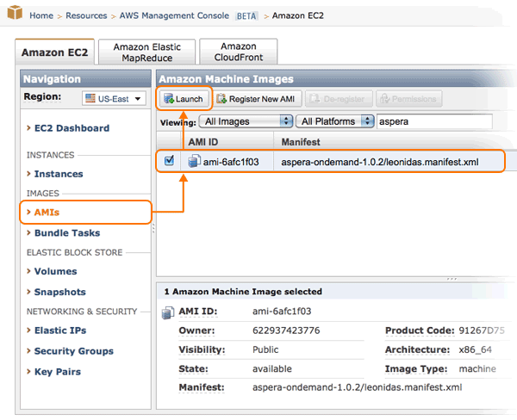Click the ami-6afc1f03 table cell
The image size is (517, 420).
coord(231,162)
